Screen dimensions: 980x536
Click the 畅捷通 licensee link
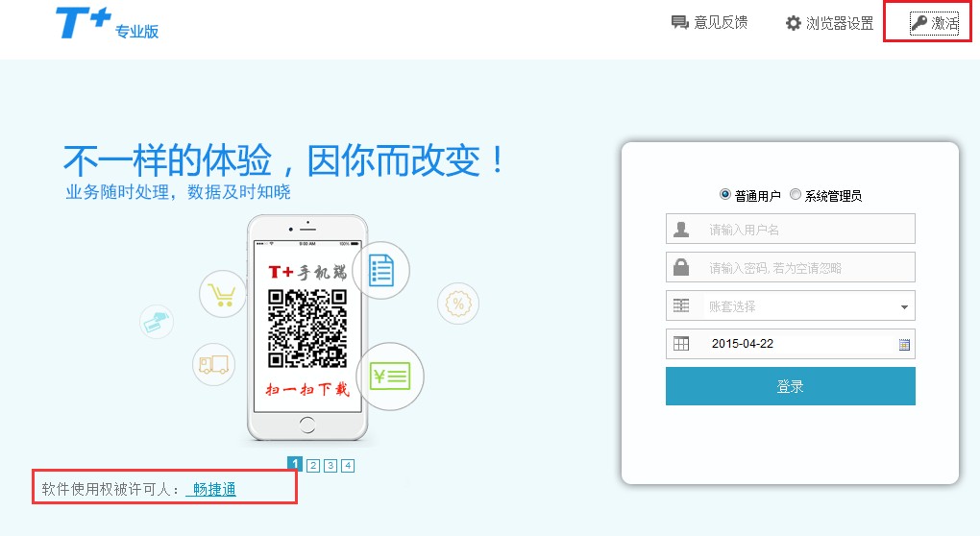click(213, 489)
